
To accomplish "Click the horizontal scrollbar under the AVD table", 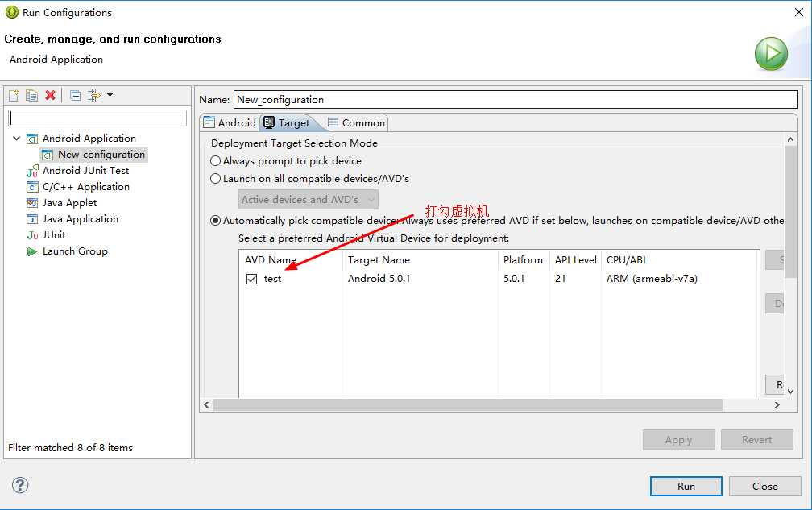I will 467,405.
